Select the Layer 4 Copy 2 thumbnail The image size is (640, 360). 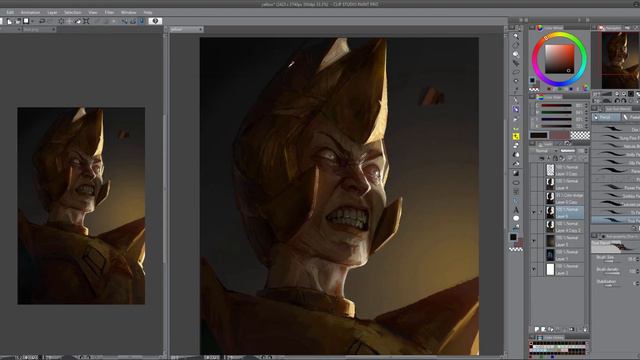click(550, 227)
